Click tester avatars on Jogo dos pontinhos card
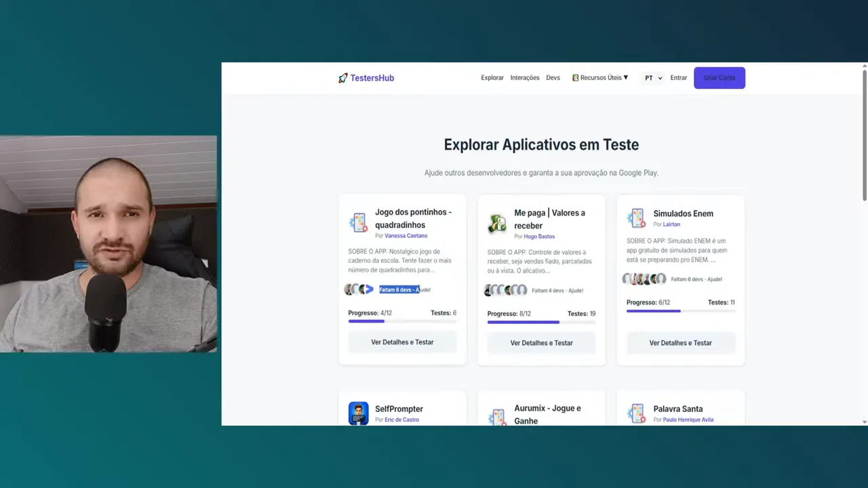The height and width of the screenshot is (488, 868). tap(359, 289)
